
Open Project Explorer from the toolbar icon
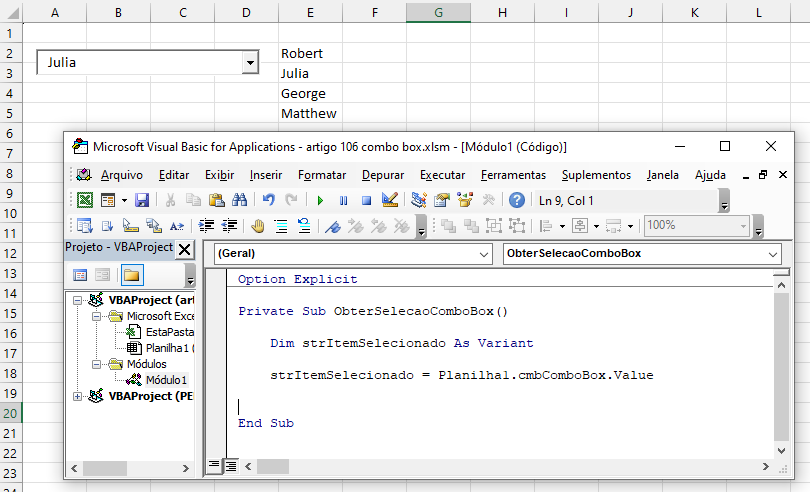pos(418,201)
